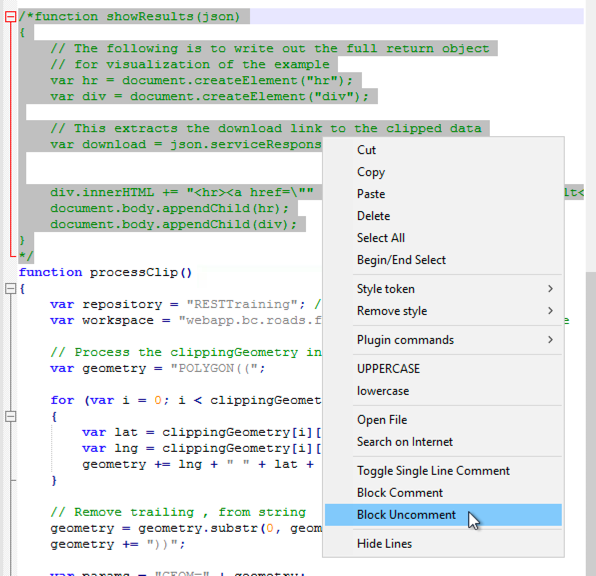Click the 'function processClip()' line
This screenshot has height=576, width=596.
click(106, 273)
